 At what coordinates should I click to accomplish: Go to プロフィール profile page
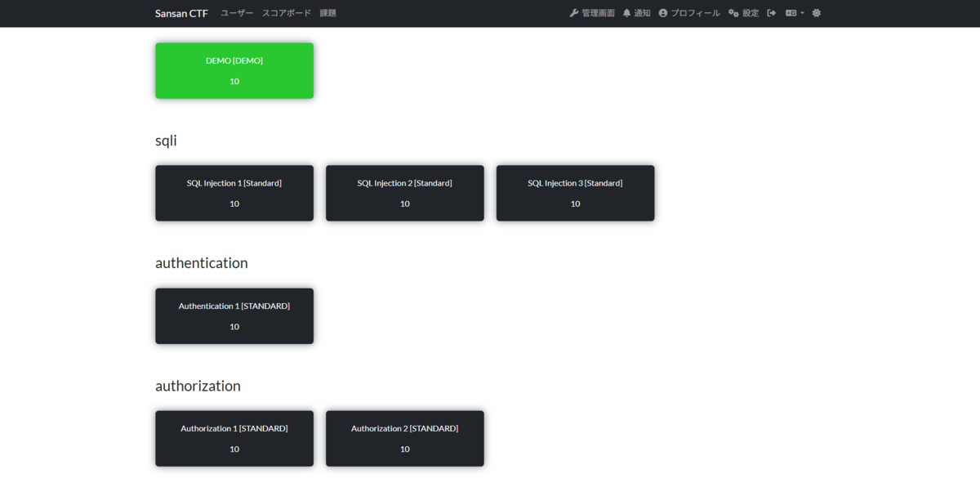click(689, 13)
